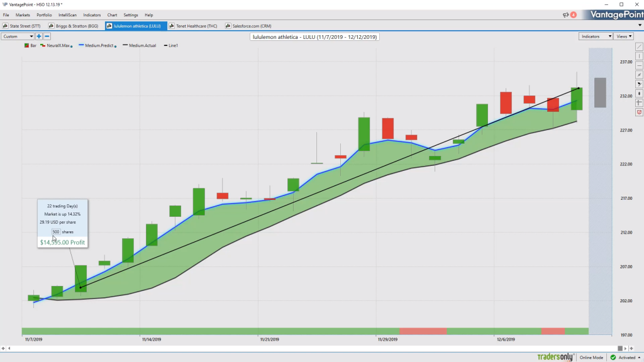Select the crosshair tool in right toolbar
The height and width of the screenshot is (362, 644).
point(639,103)
